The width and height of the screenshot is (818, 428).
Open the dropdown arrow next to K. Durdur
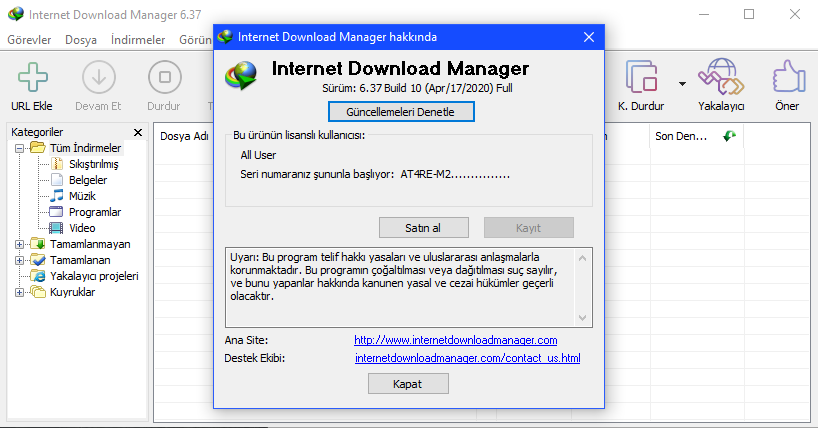click(x=682, y=84)
